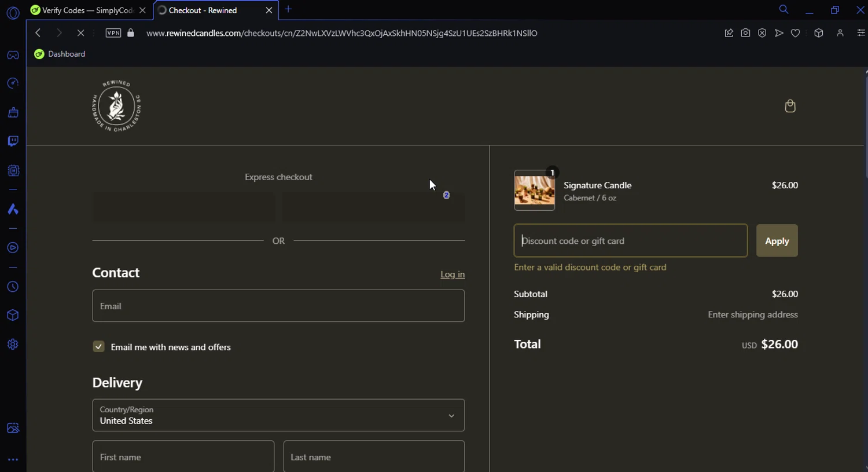Click the address bar URL

pos(341,33)
